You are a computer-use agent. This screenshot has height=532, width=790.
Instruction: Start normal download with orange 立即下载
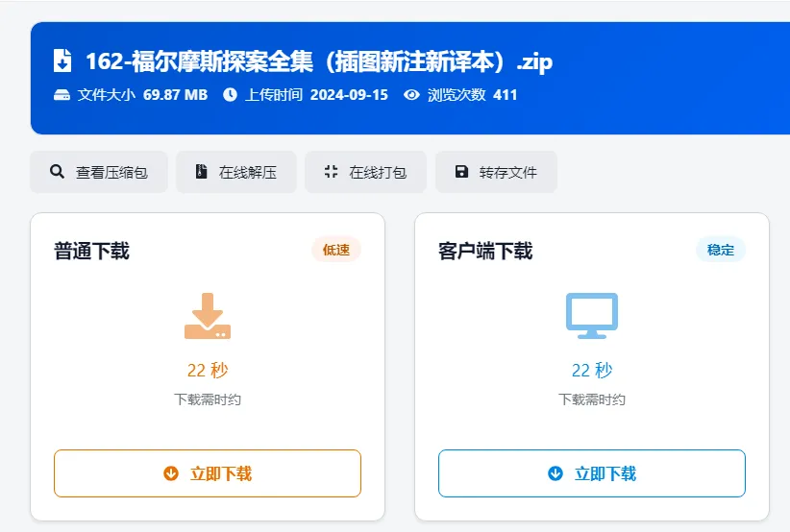click(208, 473)
